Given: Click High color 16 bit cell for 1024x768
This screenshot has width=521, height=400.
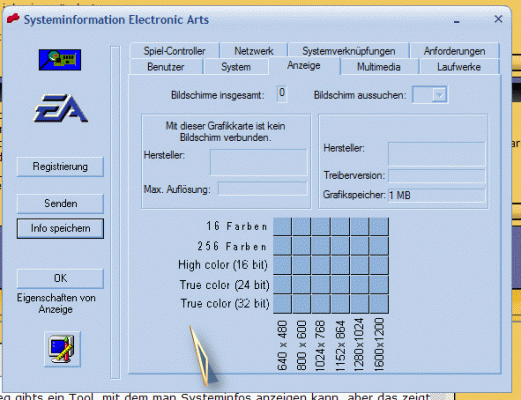Looking at the screenshot, I should click(321, 265).
